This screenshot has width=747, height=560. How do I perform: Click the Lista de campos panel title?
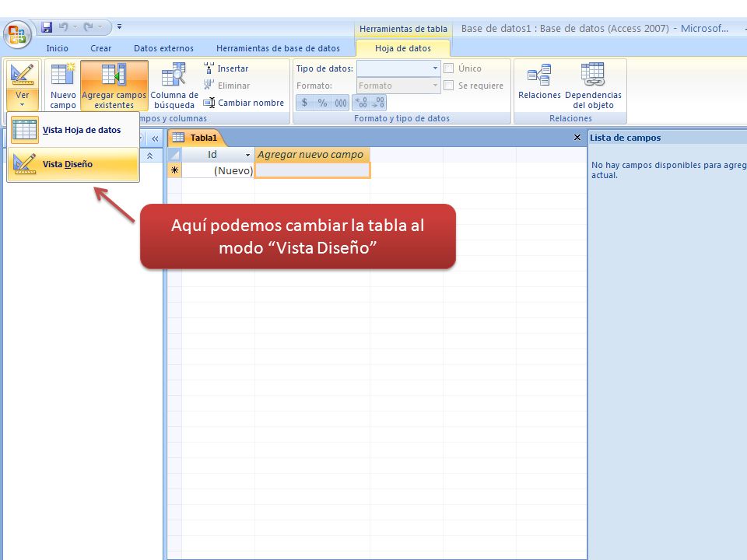pos(625,138)
